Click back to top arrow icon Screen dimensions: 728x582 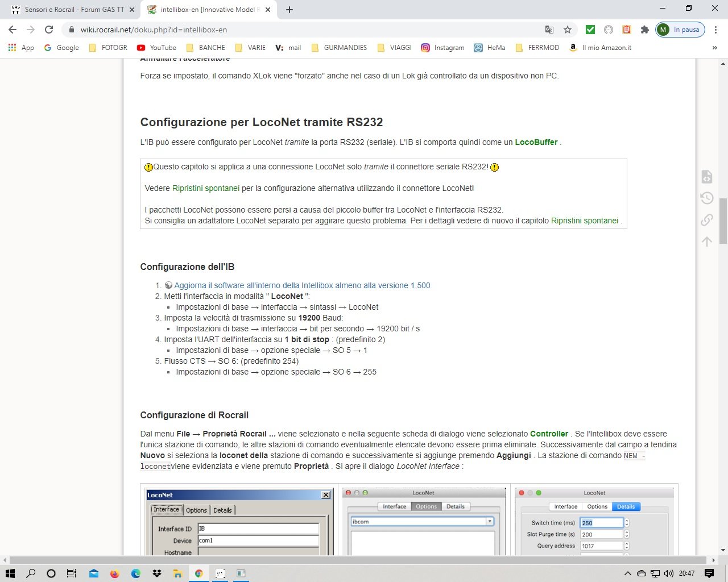pyautogui.click(x=706, y=242)
